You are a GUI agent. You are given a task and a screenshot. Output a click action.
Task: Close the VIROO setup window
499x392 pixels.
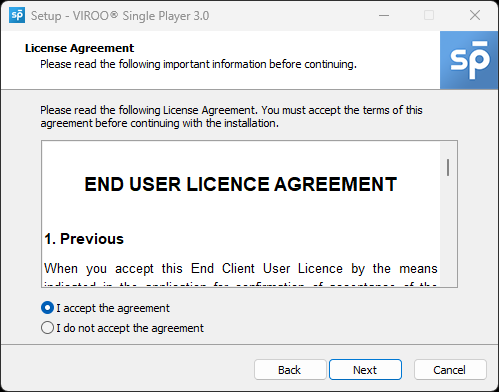pos(475,15)
